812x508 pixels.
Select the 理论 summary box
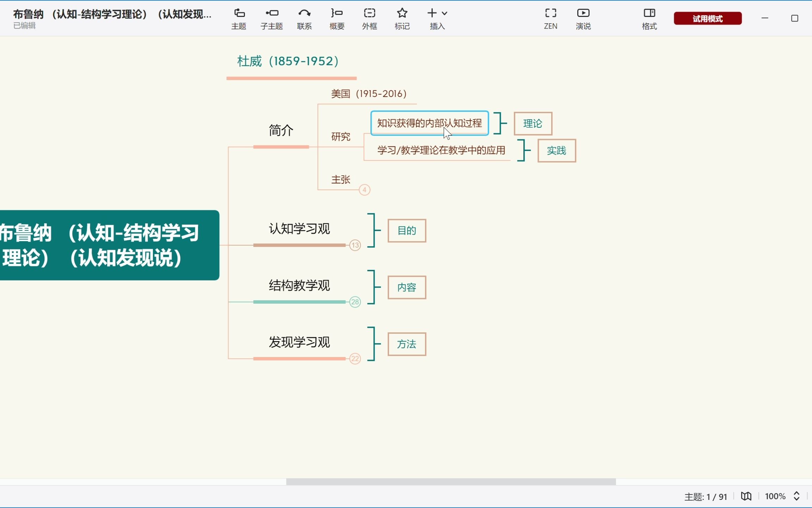coord(533,123)
